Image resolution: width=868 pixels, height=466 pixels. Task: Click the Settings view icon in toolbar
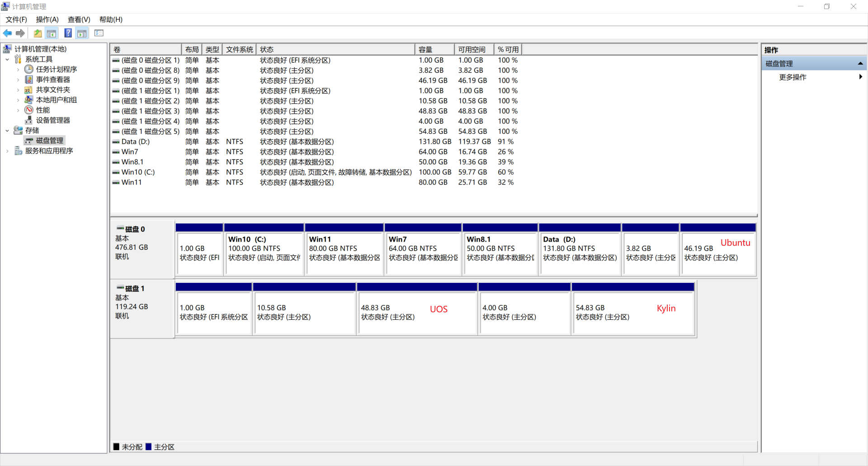click(x=99, y=33)
